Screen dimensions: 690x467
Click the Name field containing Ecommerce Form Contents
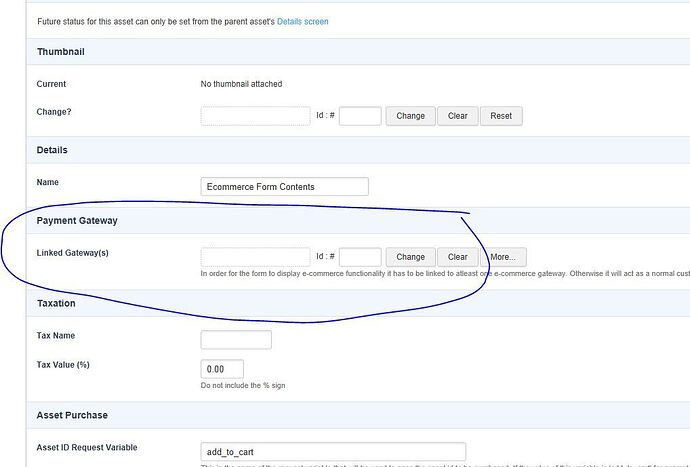(x=284, y=186)
